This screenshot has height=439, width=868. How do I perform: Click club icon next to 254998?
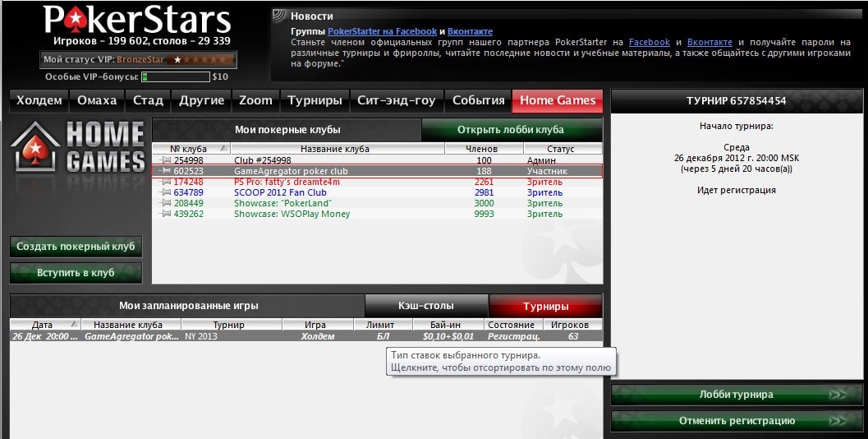tap(165, 160)
